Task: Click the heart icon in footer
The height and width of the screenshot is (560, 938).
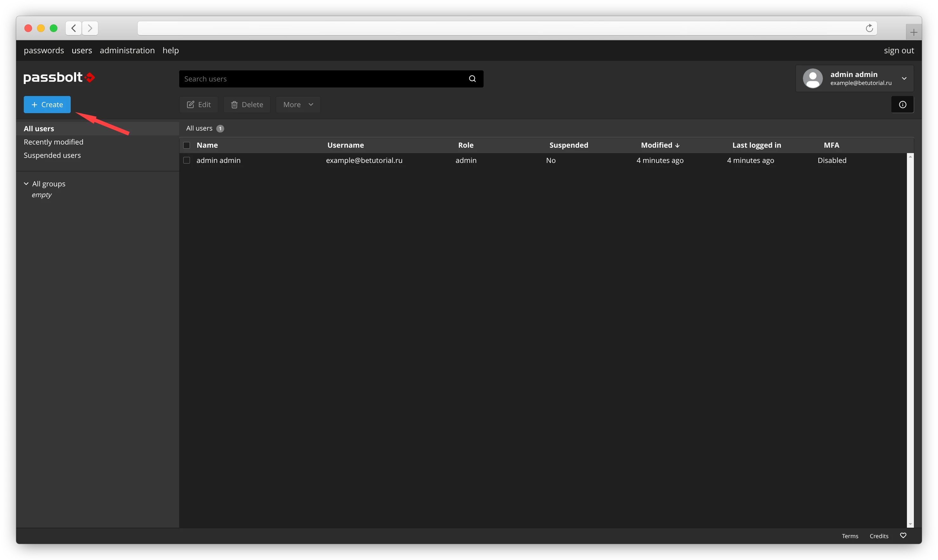Action: coord(903,536)
